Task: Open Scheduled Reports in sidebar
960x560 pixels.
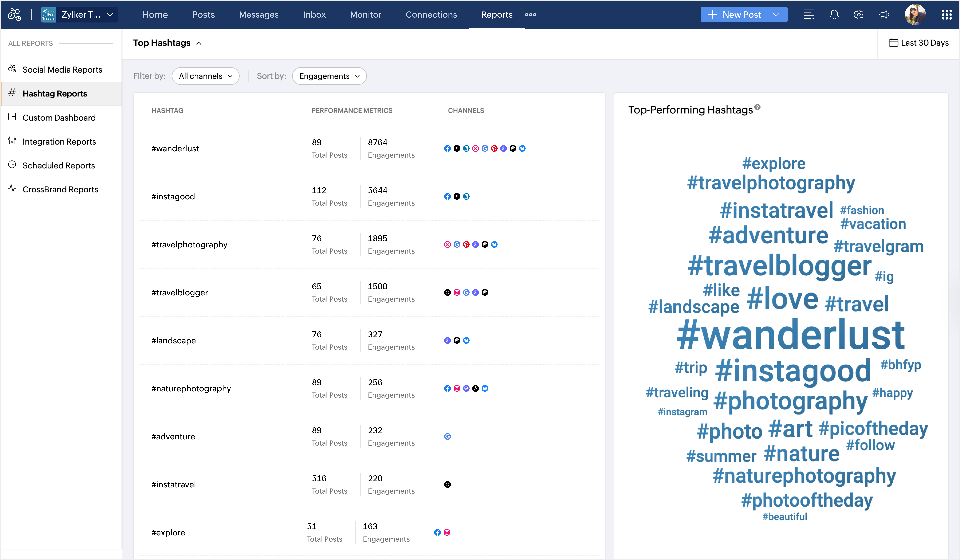Action: click(59, 165)
